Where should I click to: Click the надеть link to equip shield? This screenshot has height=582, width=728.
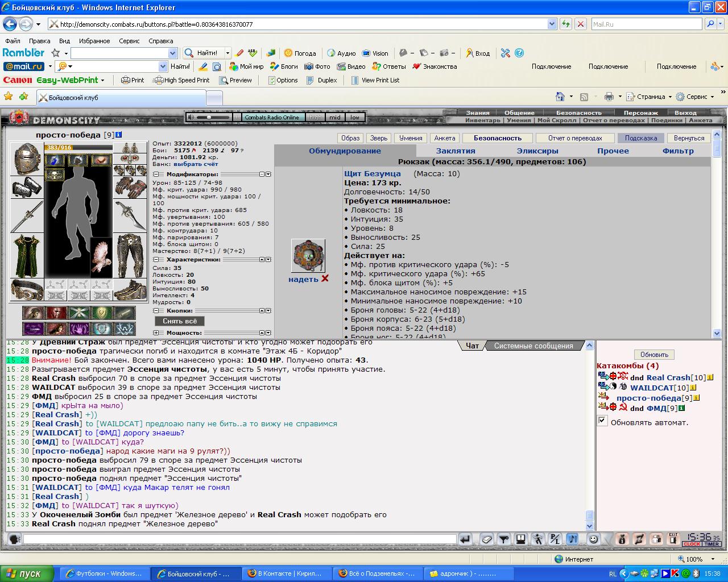[x=303, y=279]
